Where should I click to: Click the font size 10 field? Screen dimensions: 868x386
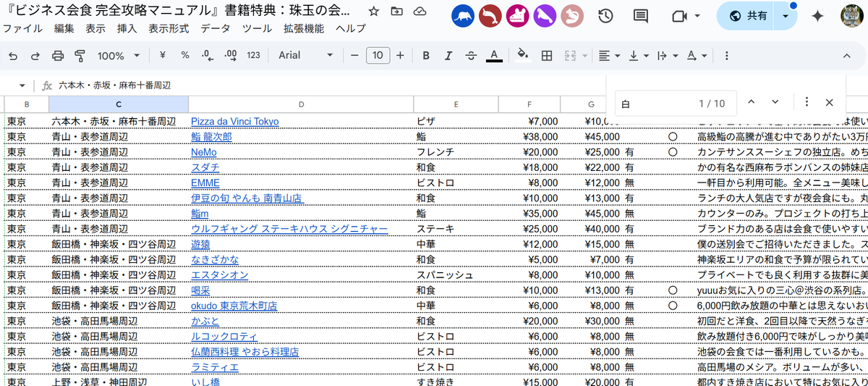[x=378, y=56]
